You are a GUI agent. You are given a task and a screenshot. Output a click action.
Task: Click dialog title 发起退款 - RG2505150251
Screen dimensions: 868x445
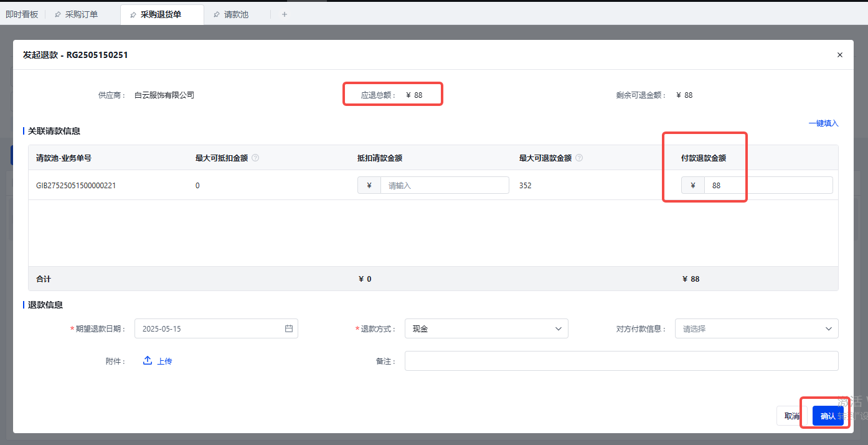tap(75, 55)
